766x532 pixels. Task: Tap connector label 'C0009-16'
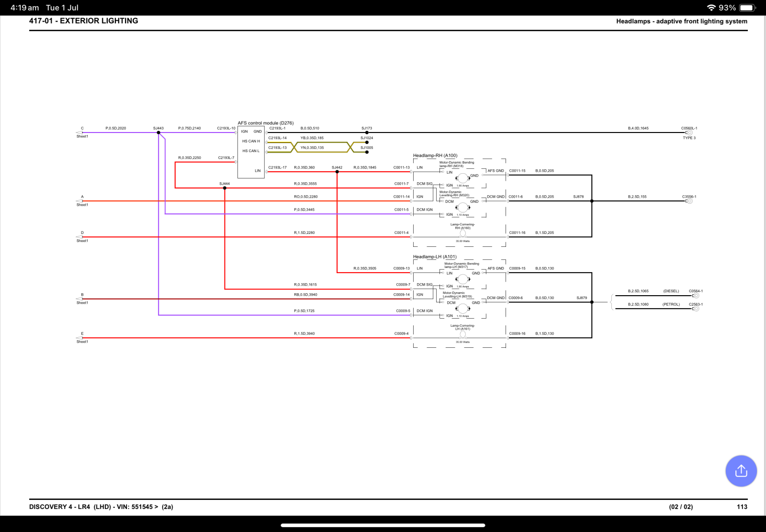517,333
